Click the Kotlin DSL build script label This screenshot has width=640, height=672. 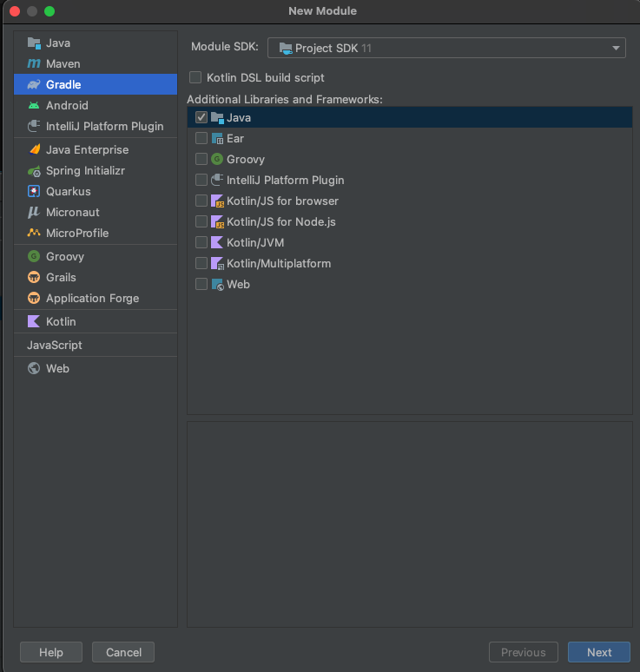coord(266,77)
